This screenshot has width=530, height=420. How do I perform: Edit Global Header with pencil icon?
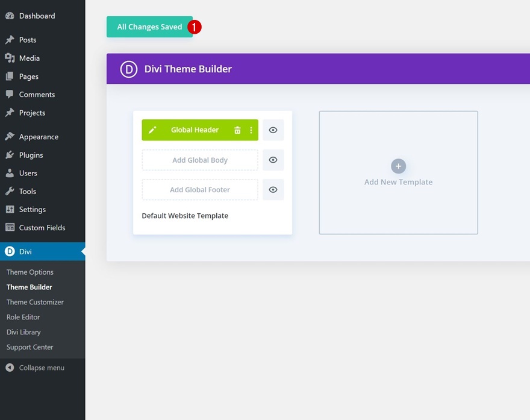(x=152, y=130)
